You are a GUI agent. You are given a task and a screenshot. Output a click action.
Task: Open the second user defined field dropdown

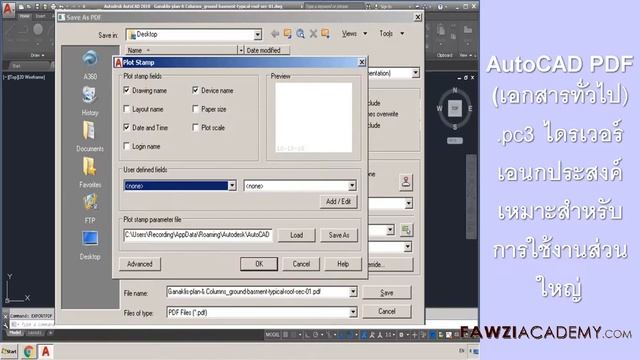click(352, 186)
